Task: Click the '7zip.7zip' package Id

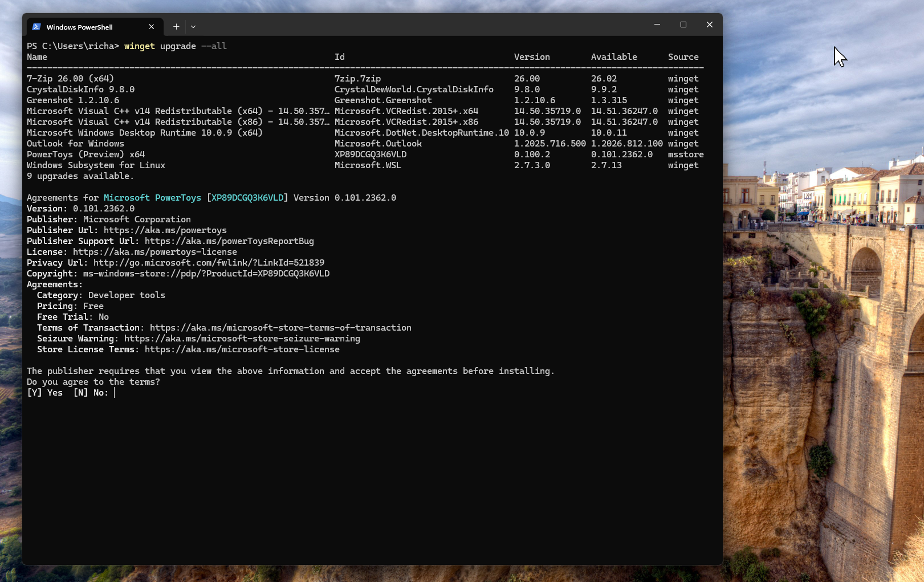Action: (357, 79)
